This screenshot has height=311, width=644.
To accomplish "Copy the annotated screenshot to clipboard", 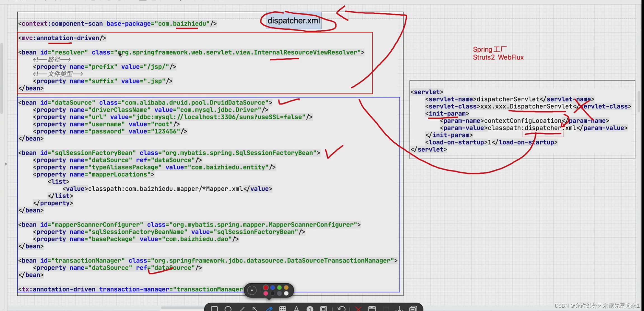I will point(413,308).
